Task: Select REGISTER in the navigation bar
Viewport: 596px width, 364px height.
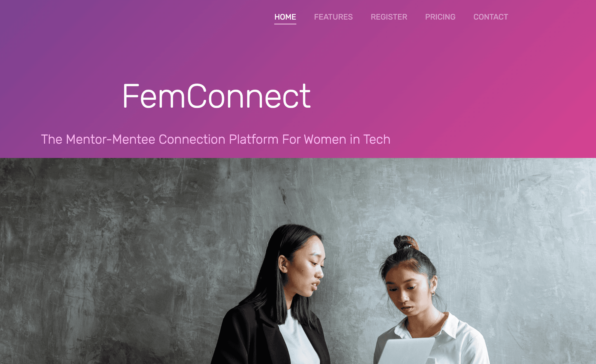Action: pos(389,17)
